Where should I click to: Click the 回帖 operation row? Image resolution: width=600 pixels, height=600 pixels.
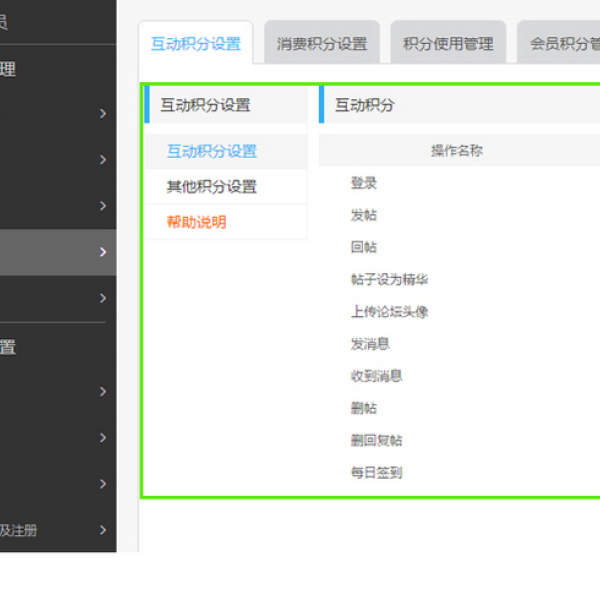(x=364, y=247)
